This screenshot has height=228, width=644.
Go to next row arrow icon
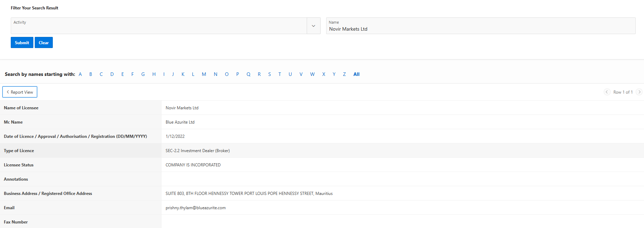(639, 92)
